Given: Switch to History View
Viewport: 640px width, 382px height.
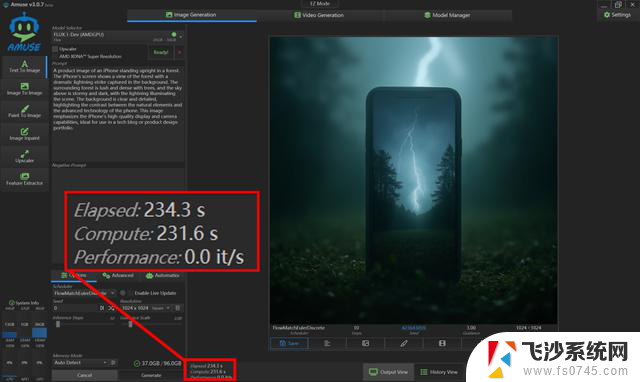Looking at the screenshot, I should click(x=439, y=372).
